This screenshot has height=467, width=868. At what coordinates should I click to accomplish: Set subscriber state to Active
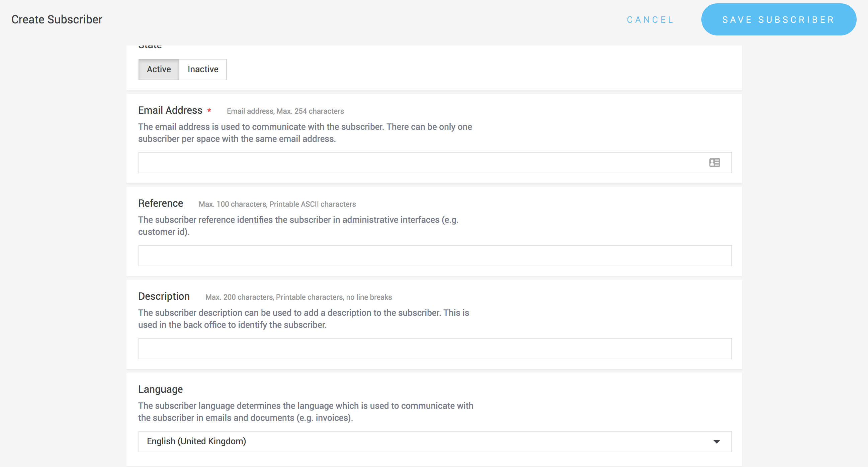159,69
